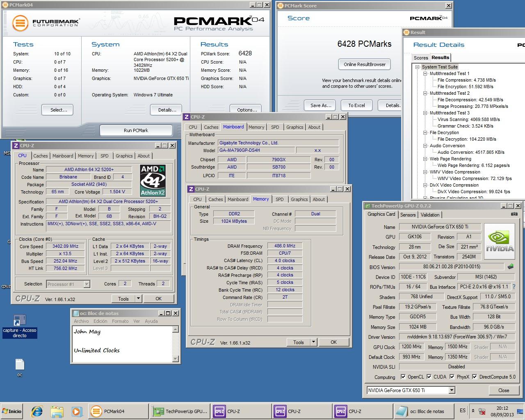Click the Inicio start button
This screenshot has width=525, height=420.
12,411
